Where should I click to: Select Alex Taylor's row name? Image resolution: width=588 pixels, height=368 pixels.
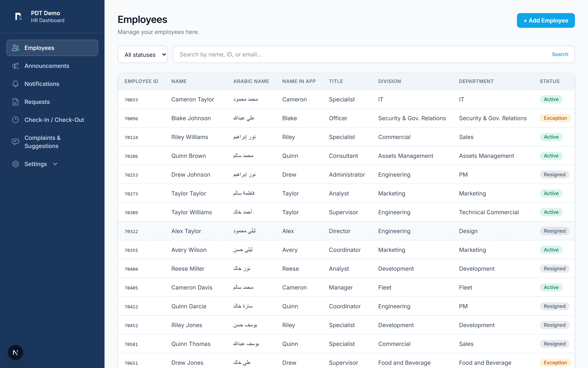186,231
